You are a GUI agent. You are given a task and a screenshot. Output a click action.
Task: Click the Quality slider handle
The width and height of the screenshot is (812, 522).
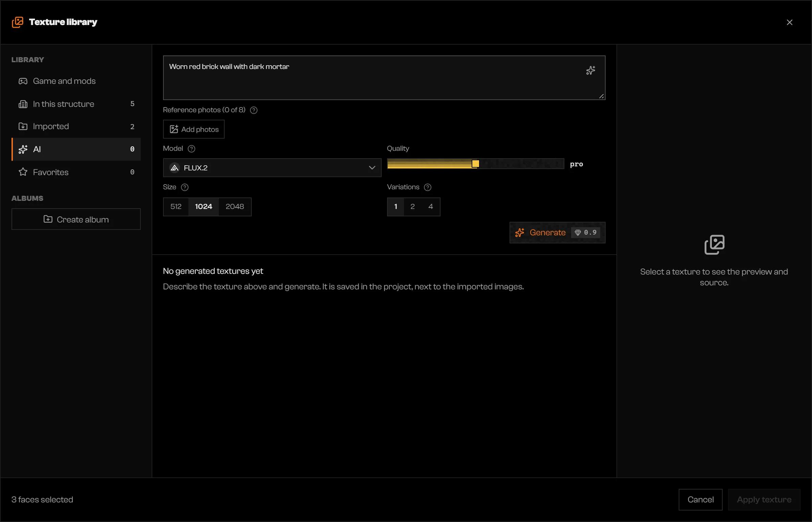[476, 164]
